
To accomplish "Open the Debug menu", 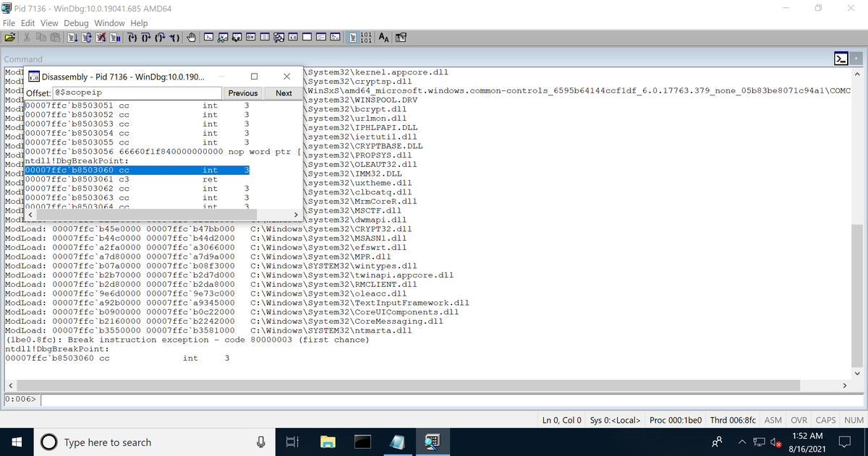I will click(x=75, y=22).
